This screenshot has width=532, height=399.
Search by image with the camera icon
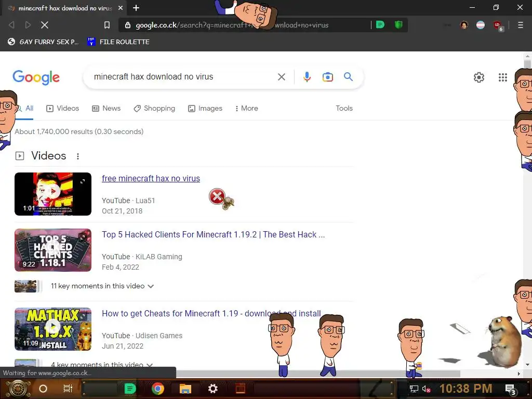point(327,77)
